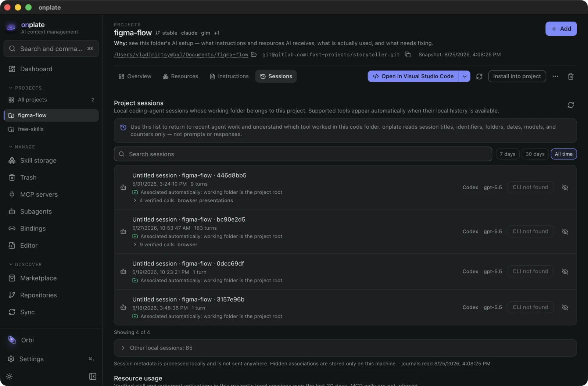Click the Search sessions field
The height and width of the screenshot is (386, 588).
click(303, 154)
